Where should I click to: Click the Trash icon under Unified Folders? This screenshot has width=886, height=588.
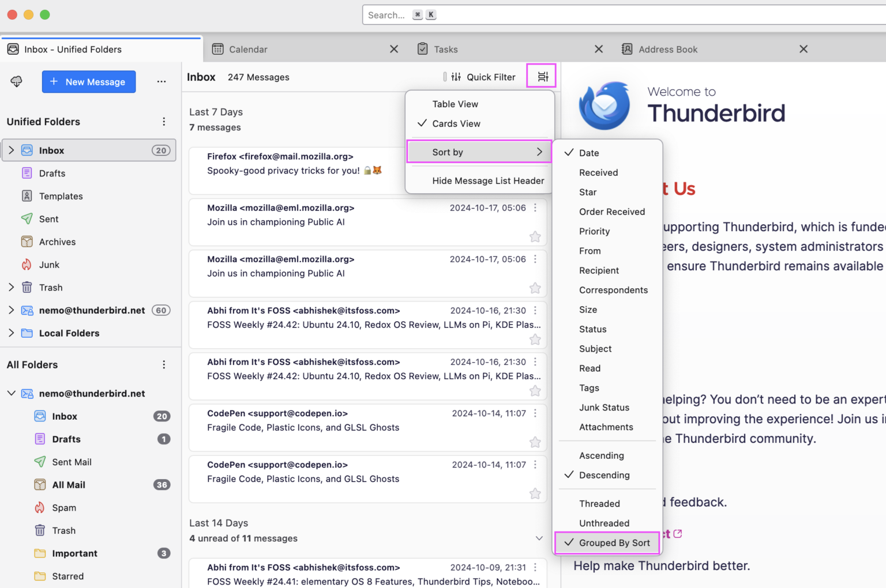pyautogui.click(x=27, y=288)
